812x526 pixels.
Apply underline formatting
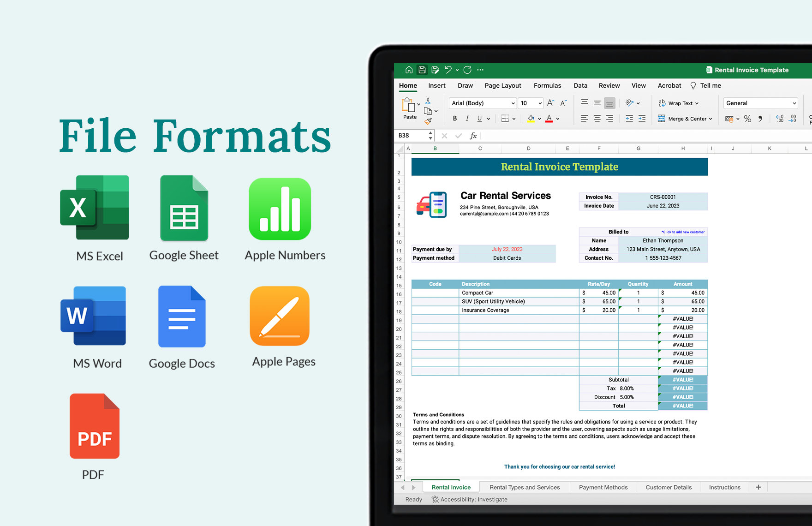[x=479, y=119]
